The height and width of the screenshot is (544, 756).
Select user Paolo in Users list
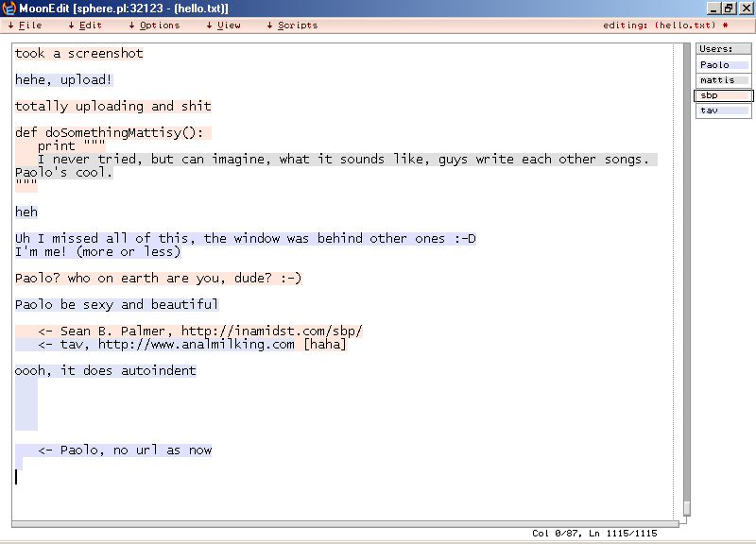click(x=723, y=65)
